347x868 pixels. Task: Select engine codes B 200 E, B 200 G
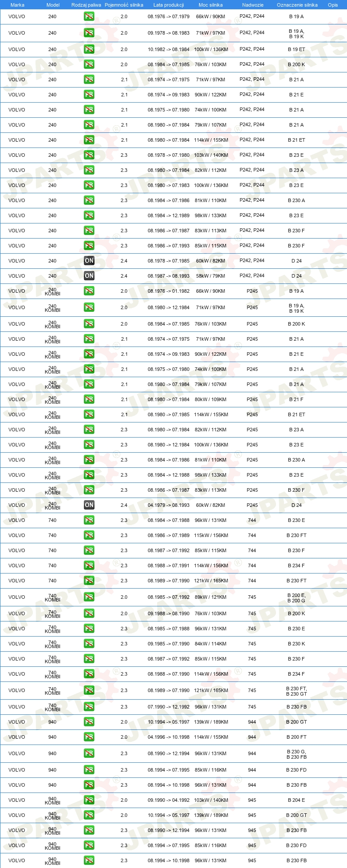(296, 597)
